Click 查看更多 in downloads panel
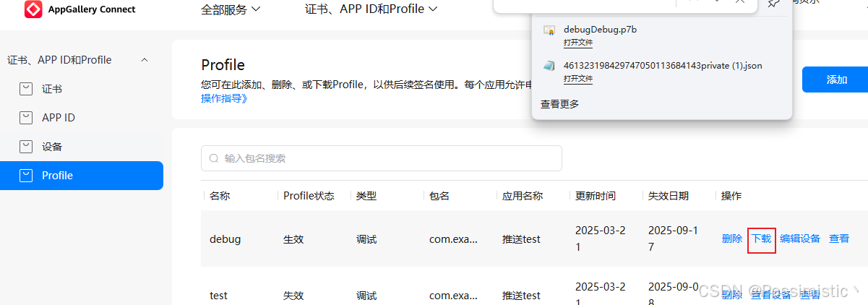Screen dimensions: 868x305 [x=560, y=104]
